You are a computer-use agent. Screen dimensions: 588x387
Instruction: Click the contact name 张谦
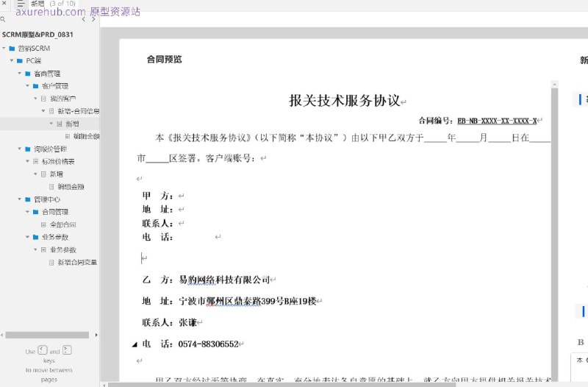click(x=188, y=322)
